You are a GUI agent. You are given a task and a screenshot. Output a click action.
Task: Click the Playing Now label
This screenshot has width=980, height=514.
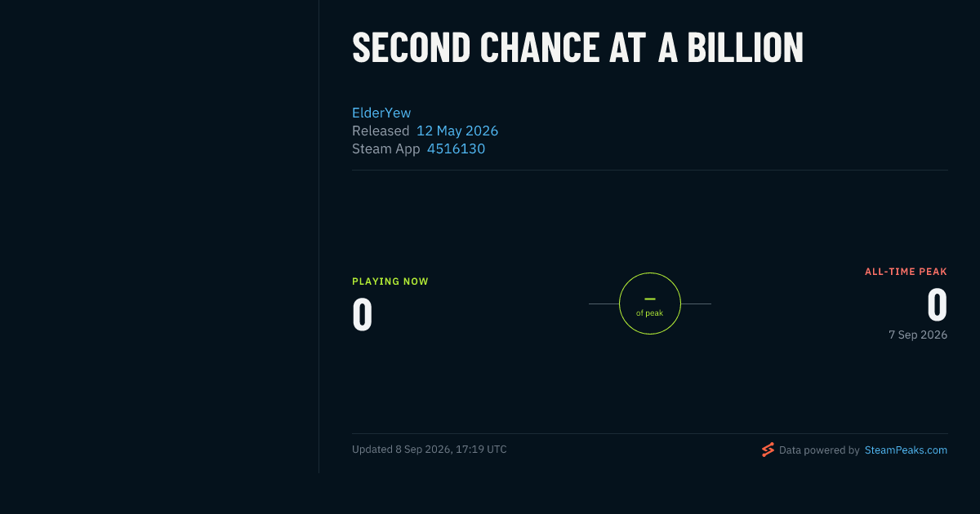[x=390, y=281]
